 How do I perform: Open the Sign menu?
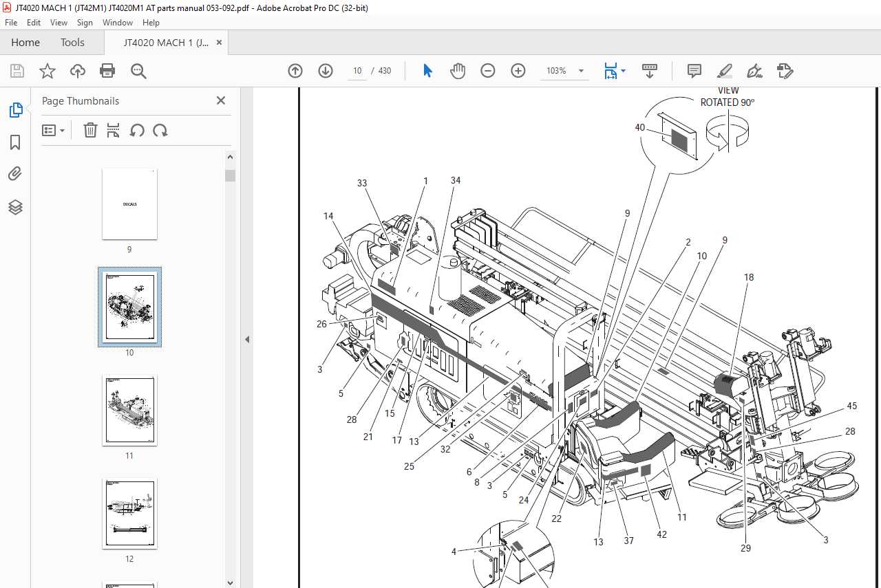click(x=85, y=23)
